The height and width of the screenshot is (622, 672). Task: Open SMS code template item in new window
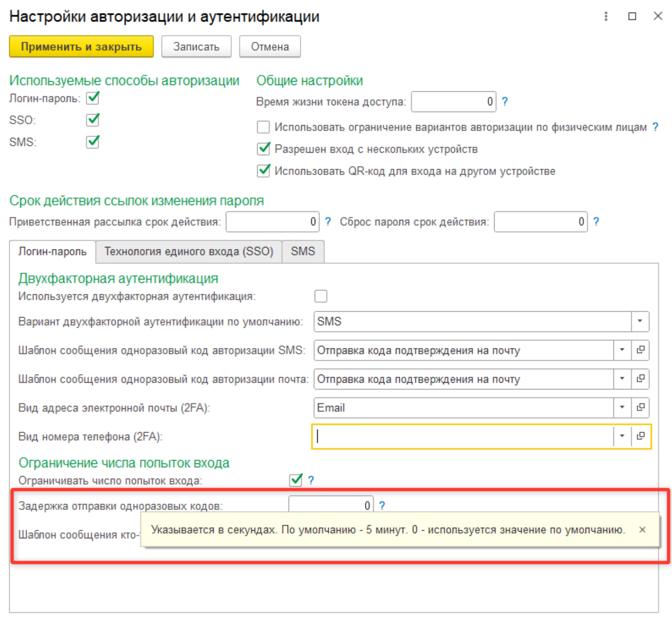[641, 350]
